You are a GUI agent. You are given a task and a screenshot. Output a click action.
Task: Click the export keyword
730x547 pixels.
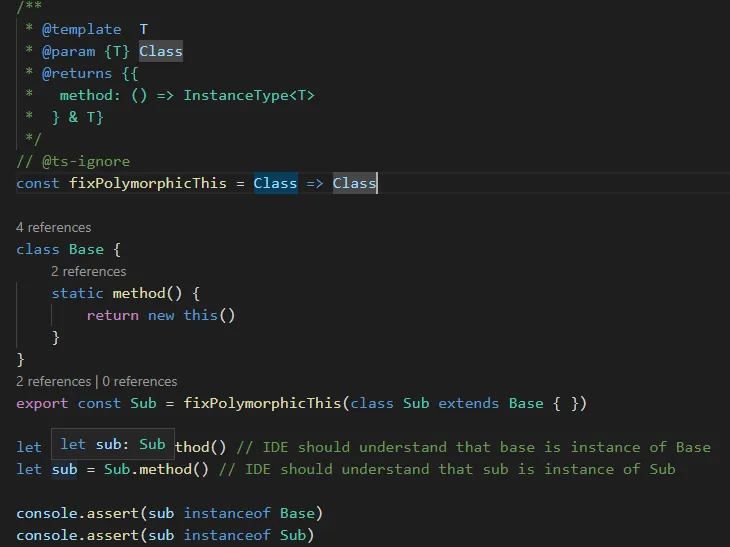(x=42, y=403)
